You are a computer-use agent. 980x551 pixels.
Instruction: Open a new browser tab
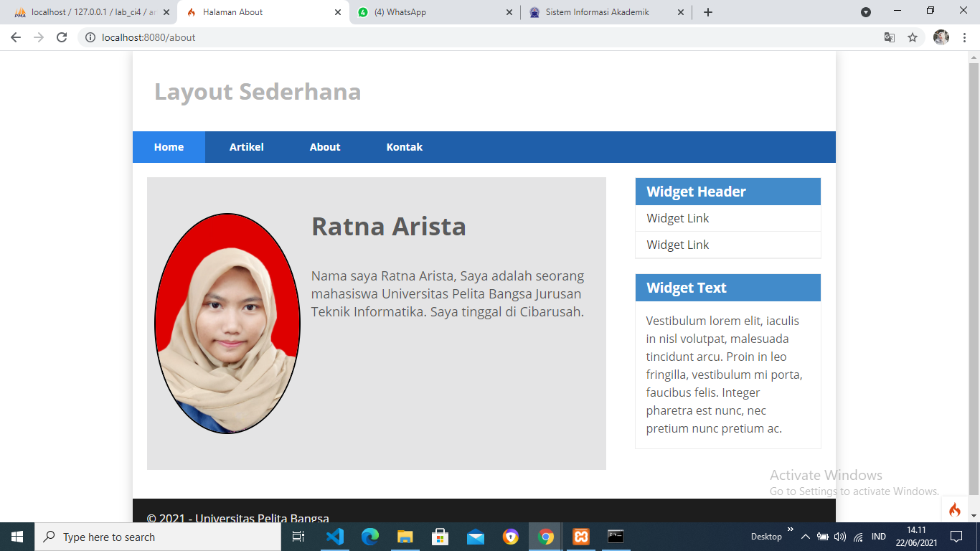click(707, 11)
